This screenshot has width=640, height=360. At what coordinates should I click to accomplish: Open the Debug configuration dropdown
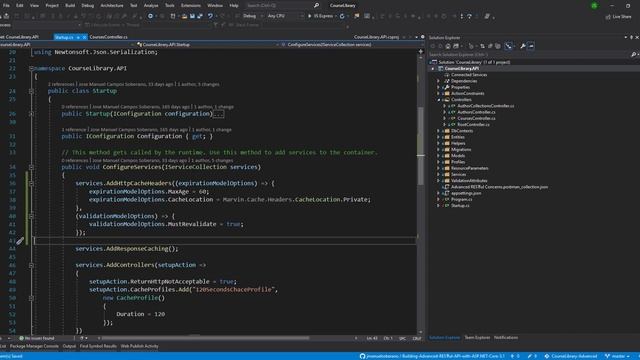coord(253,16)
